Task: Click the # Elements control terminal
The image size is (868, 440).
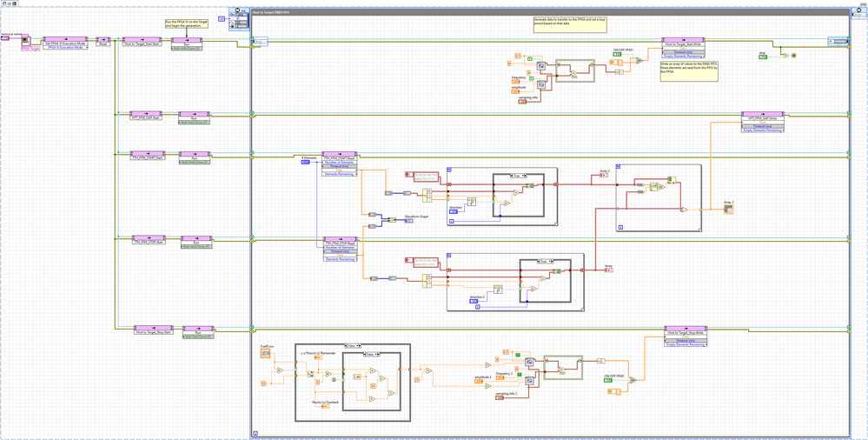Action: tap(306, 162)
